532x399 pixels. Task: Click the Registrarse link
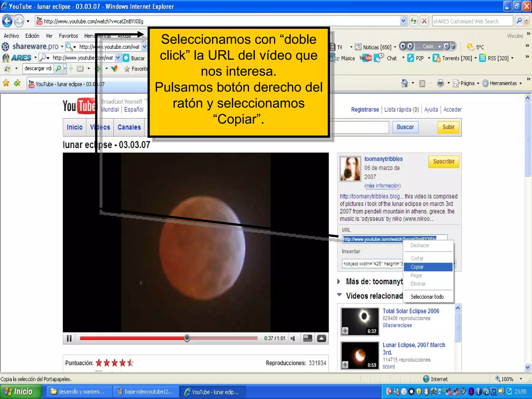tap(365, 110)
